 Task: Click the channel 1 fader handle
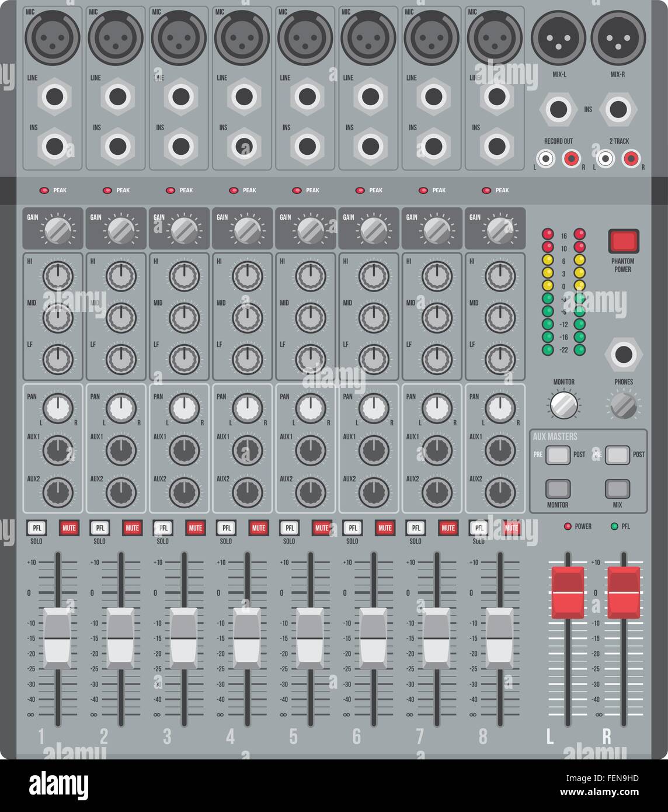tap(57, 639)
